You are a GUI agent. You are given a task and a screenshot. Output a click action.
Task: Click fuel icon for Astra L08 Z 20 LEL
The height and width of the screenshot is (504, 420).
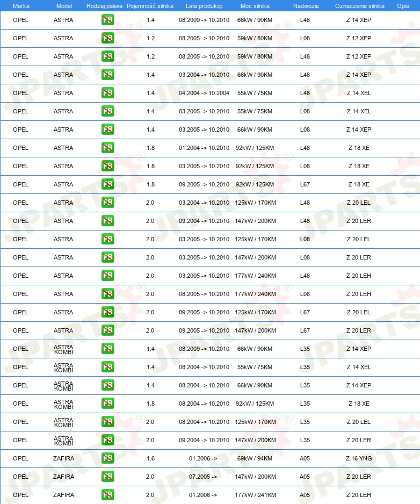point(107,239)
